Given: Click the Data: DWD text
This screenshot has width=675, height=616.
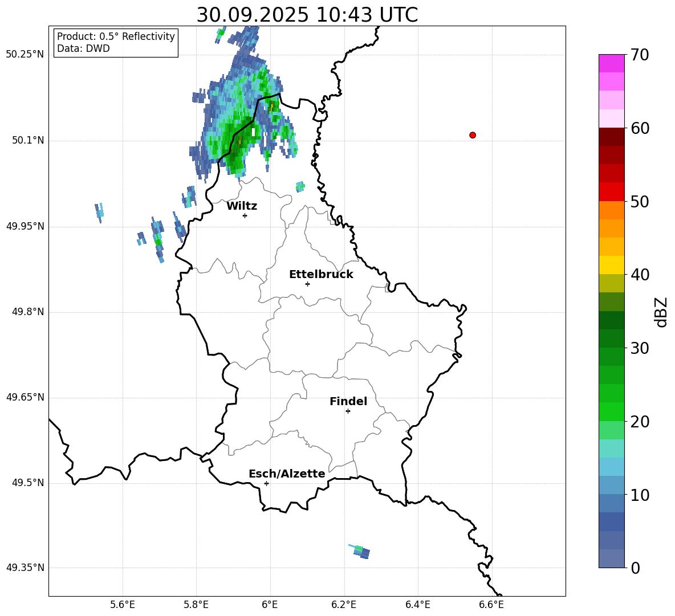Looking at the screenshot, I should (x=83, y=48).
